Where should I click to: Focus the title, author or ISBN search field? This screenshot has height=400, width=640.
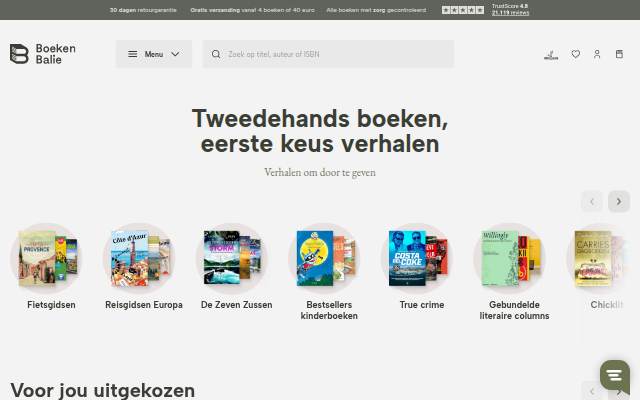coord(328,54)
